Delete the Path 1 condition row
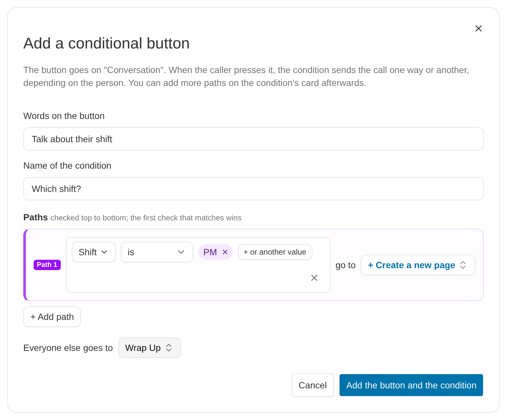Viewport: 507px width, 420px height. [x=314, y=278]
